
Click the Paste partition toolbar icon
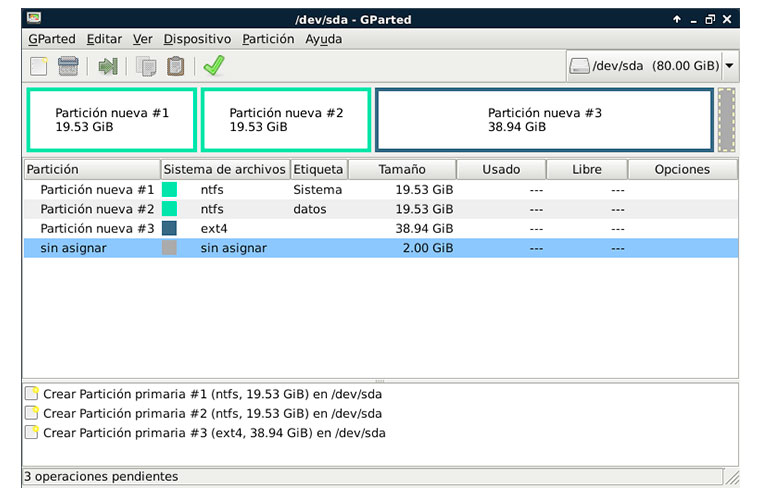tap(175, 66)
